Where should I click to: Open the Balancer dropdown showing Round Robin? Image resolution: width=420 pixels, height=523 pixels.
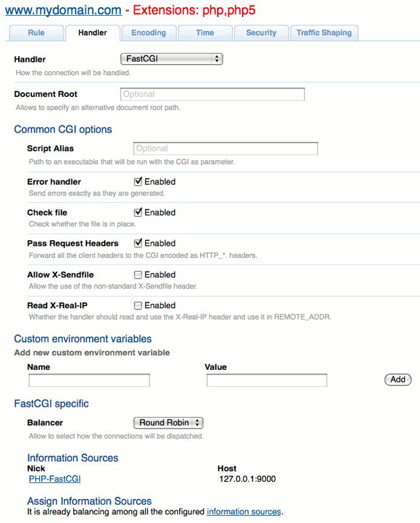(168, 423)
